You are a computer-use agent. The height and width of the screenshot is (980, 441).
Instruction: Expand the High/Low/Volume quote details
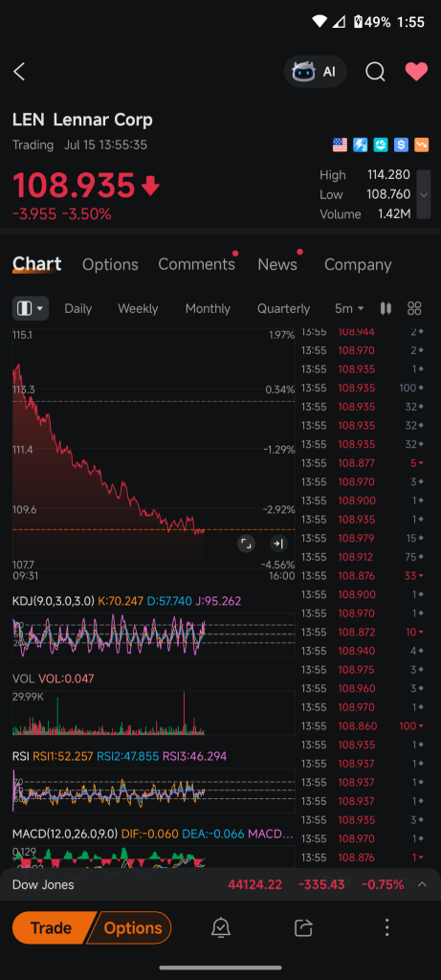(x=424, y=194)
